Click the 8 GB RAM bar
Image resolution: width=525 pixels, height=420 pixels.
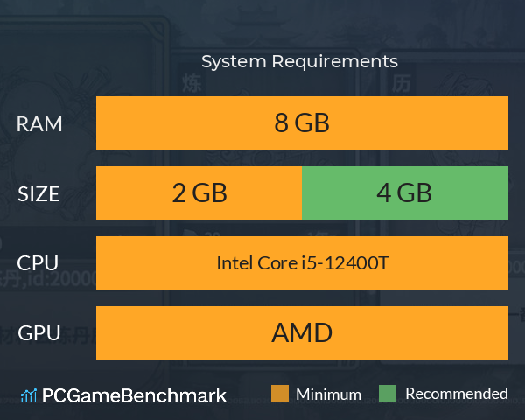(302, 122)
